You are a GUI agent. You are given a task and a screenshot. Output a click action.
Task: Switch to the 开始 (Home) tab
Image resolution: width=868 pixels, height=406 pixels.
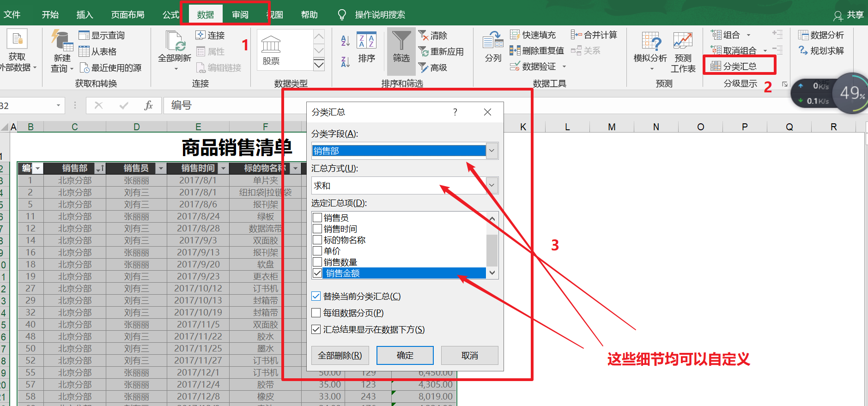(50, 14)
